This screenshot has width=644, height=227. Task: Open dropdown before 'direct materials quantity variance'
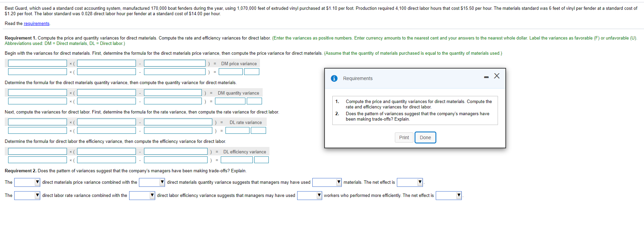coord(152,182)
